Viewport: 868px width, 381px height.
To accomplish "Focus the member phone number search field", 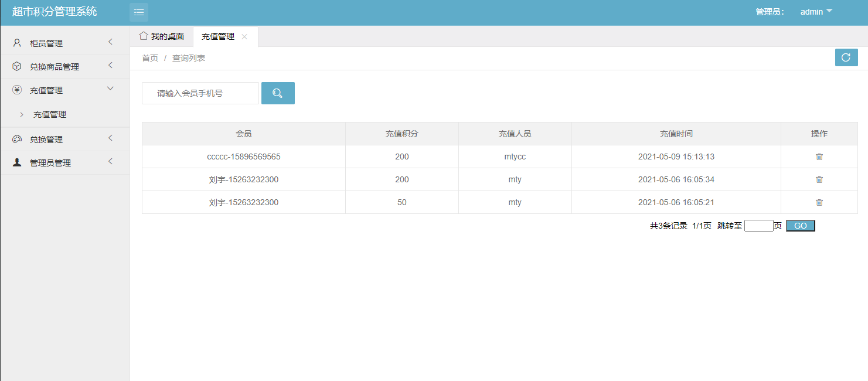I will point(200,93).
